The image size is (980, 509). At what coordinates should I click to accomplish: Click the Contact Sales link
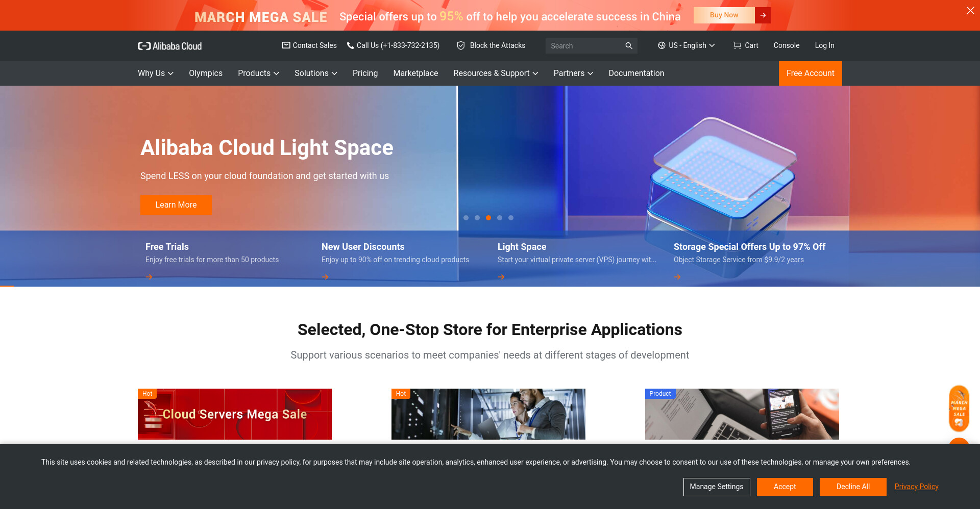[x=314, y=45]
